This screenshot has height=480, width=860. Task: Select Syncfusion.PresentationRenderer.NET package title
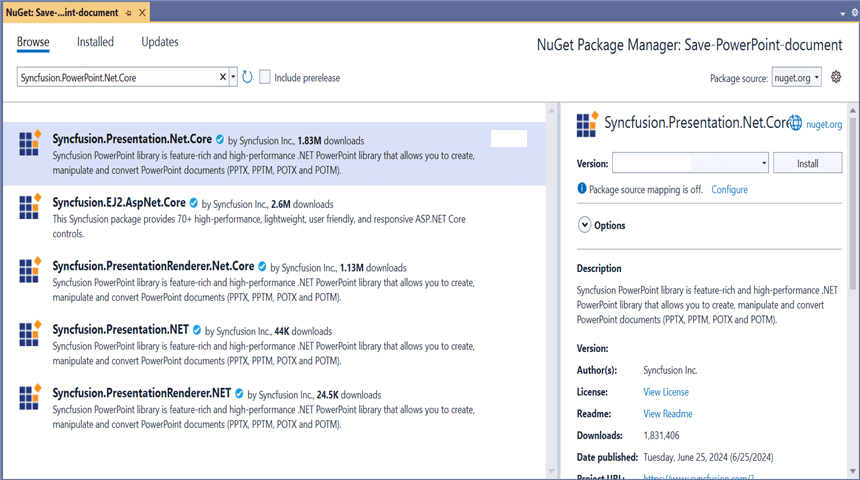pyautogui.click(x=142, y=393)
